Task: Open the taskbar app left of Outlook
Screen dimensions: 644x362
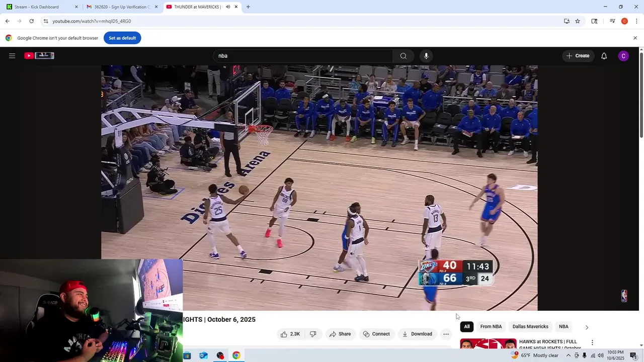Action: 187,355
